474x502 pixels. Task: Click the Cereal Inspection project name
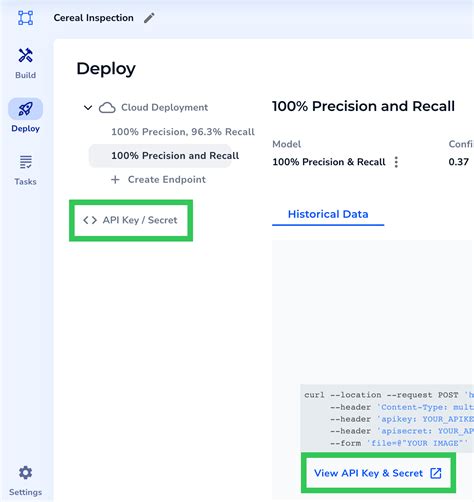pos(93,18)
